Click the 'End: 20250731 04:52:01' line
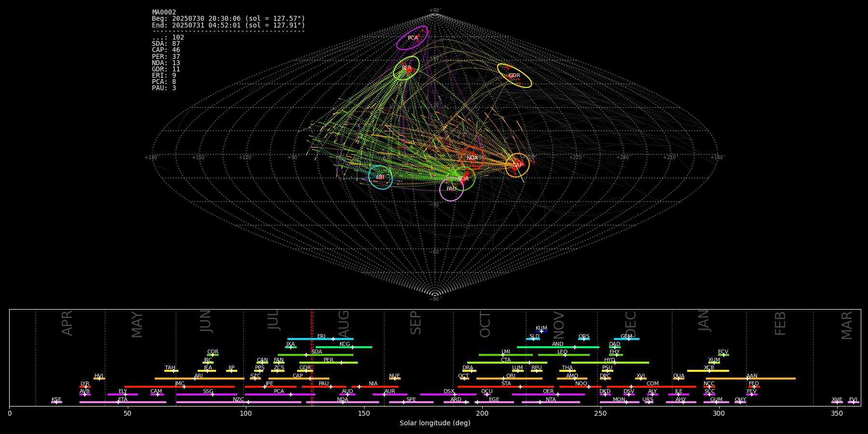The height and width of the screenshot is (434, 868). click(x=229, y=25)
